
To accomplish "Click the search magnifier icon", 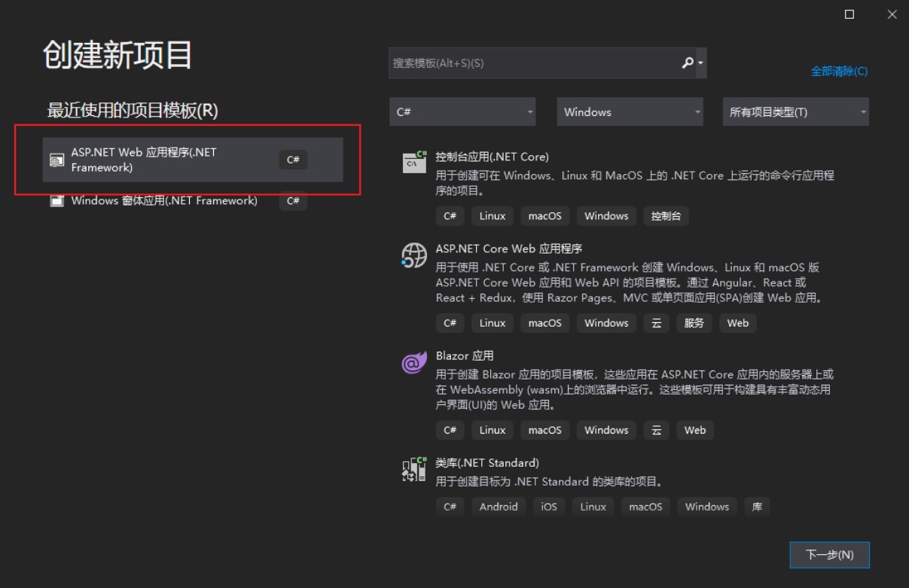I will (x=688, y=63).
